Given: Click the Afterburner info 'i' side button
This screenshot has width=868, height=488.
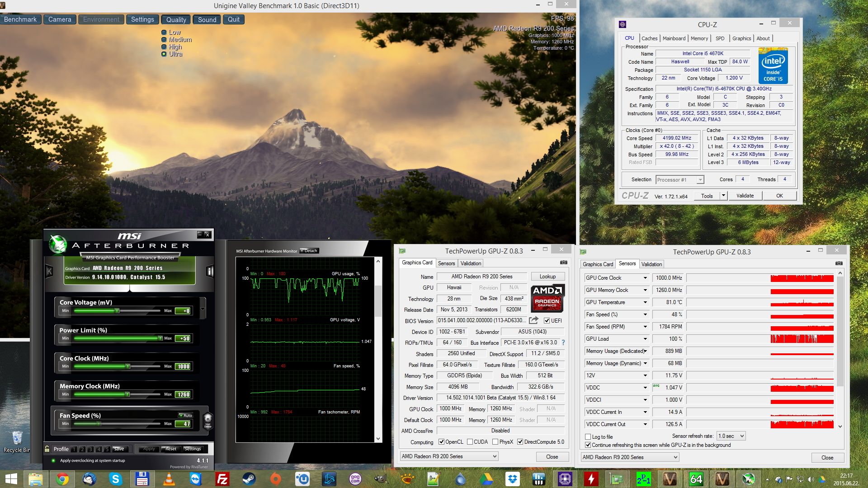Looking at the screenshot, I should [x=210, y=271].
